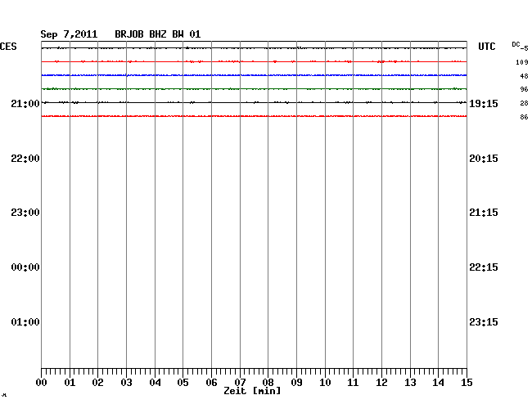Click the bottom red seismogram trace
The image size is (532, 404).
click(x=254, y=116)
